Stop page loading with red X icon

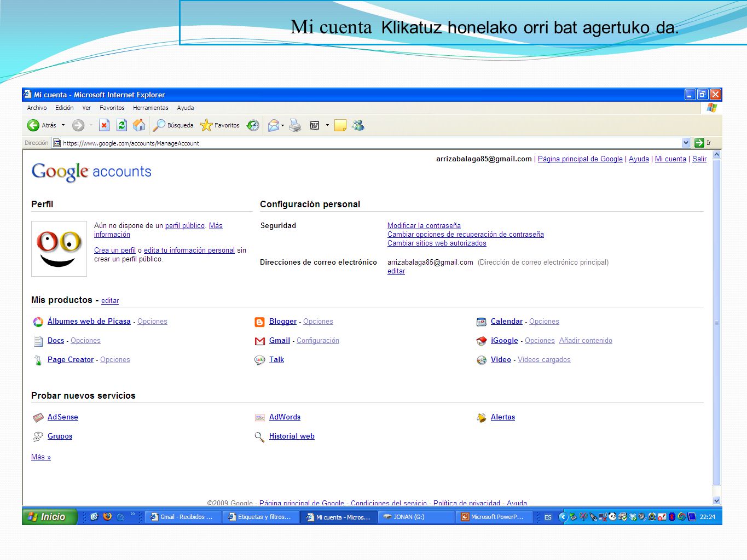104,125
